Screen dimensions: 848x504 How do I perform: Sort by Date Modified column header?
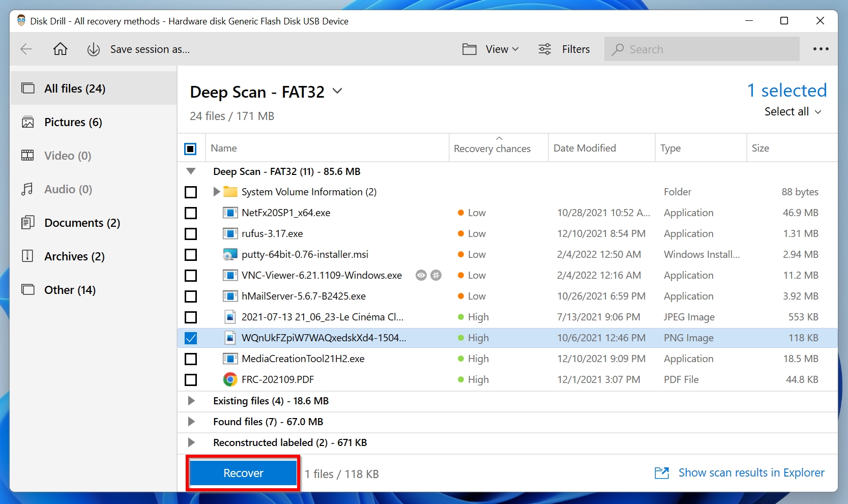[x=602, y=148]
